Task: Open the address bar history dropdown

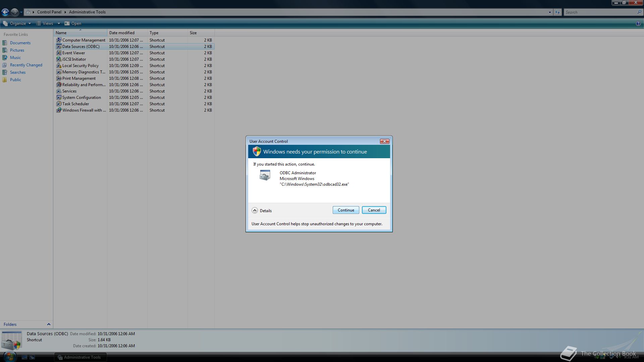Action: (x=550, y=12)
